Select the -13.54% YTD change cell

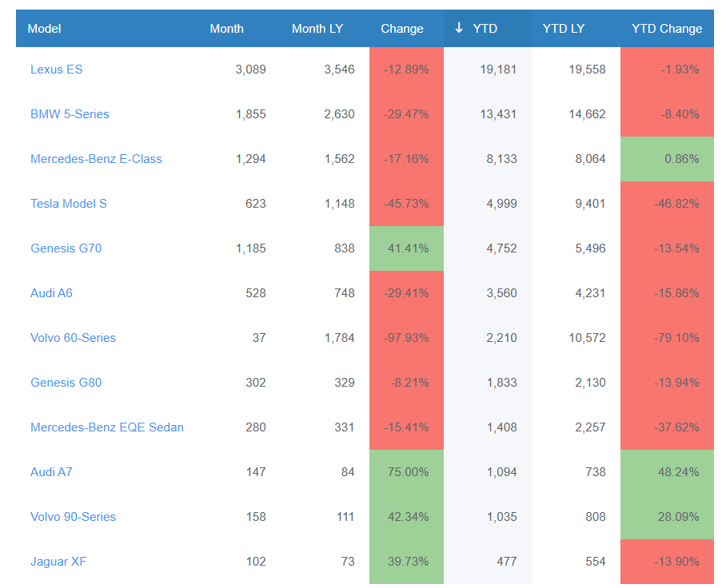[667, 248]
